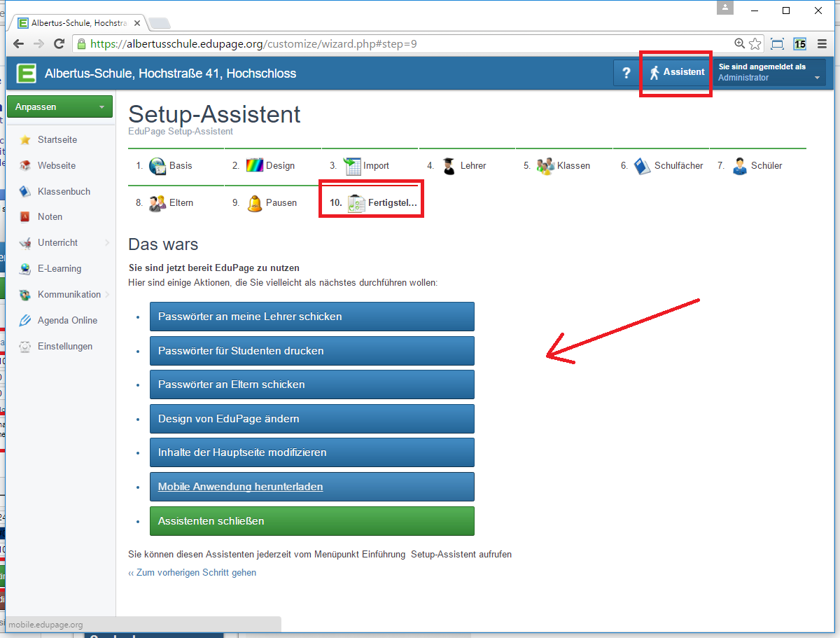Click the browser forward arrow
The image size is (840, 638).
pos(39,43)
